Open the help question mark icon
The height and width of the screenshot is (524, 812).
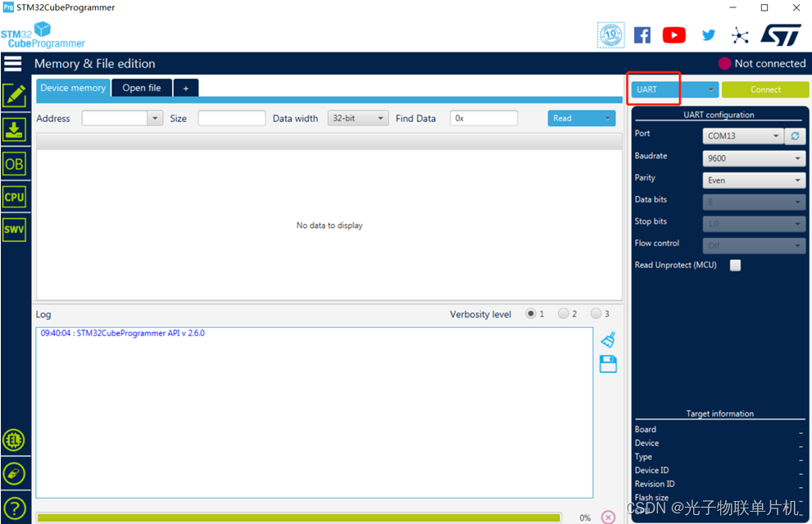point(14,509)
